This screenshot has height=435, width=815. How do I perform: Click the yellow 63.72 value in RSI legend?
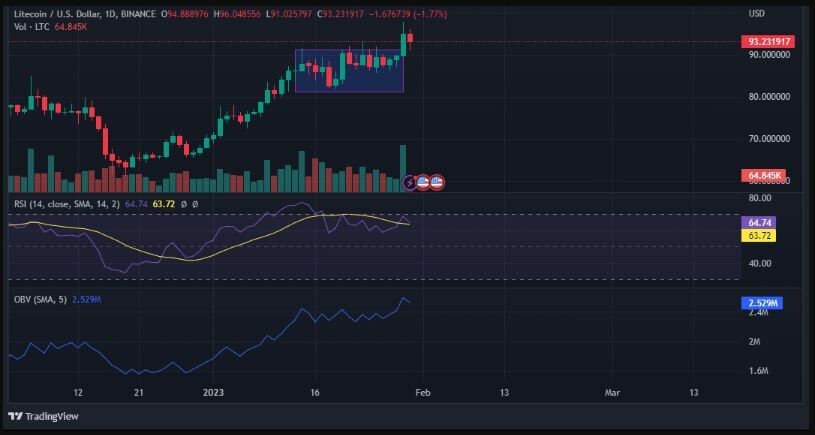tap(163, 205)
